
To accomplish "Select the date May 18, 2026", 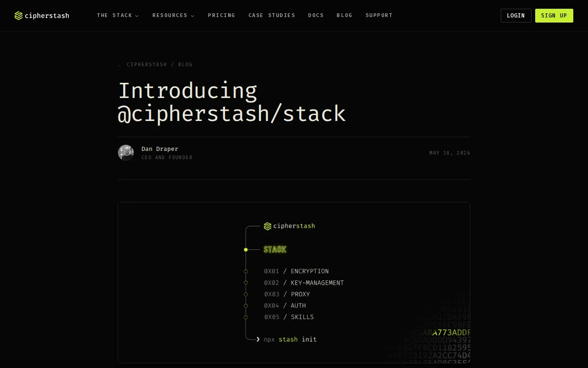I will [x=450, y=153].
